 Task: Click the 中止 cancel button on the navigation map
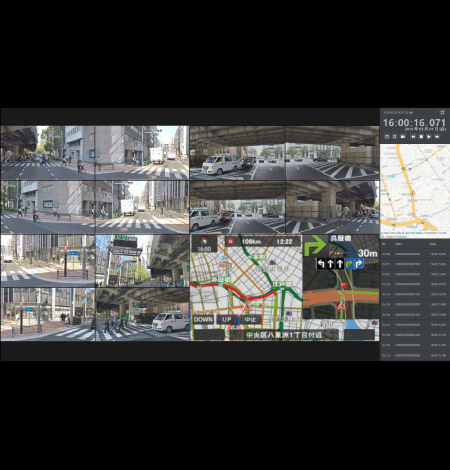click(x=250, y=319)
